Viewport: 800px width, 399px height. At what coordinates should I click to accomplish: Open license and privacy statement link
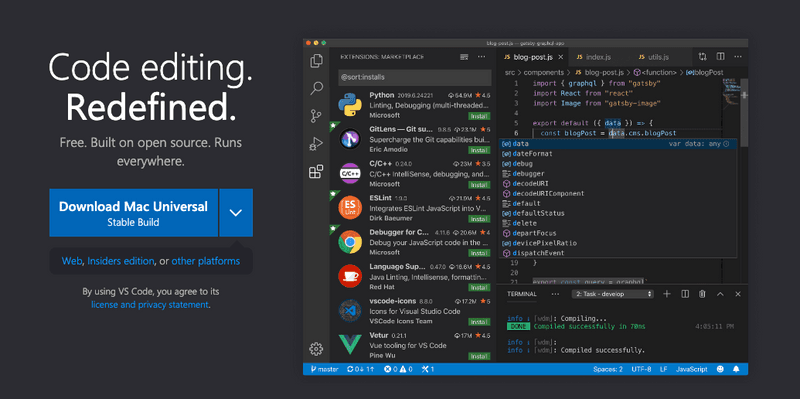pyautogui.click(x=150, y=305)
